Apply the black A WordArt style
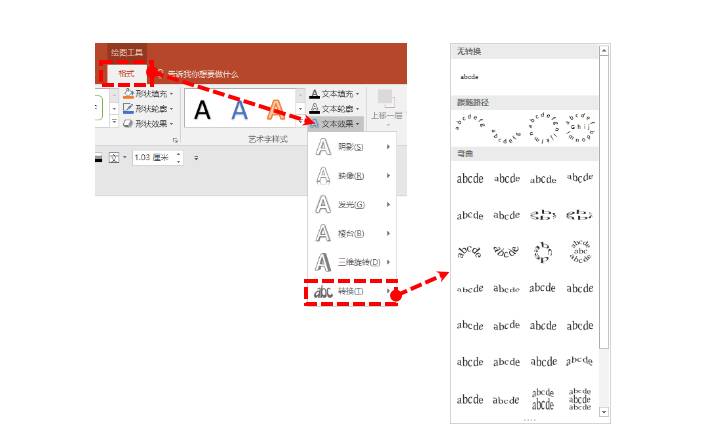This screenshot has width=711, height=440. [x=202, y=110]
